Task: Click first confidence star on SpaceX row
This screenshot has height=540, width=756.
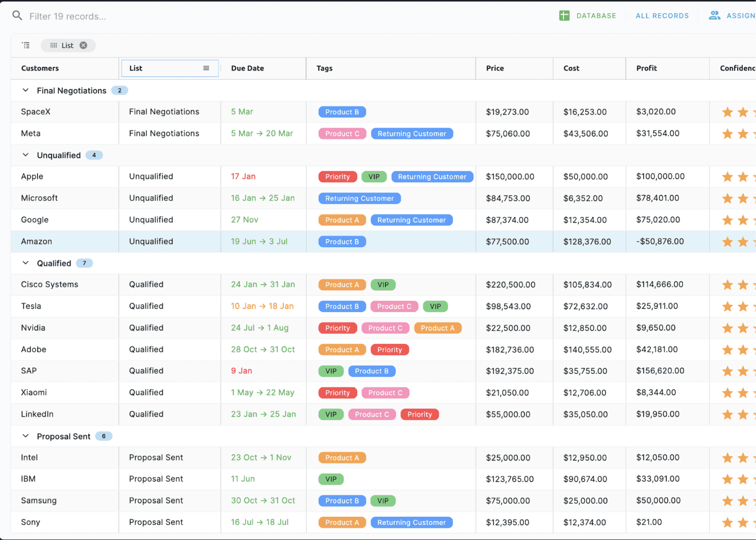Action: coord(728,112)
